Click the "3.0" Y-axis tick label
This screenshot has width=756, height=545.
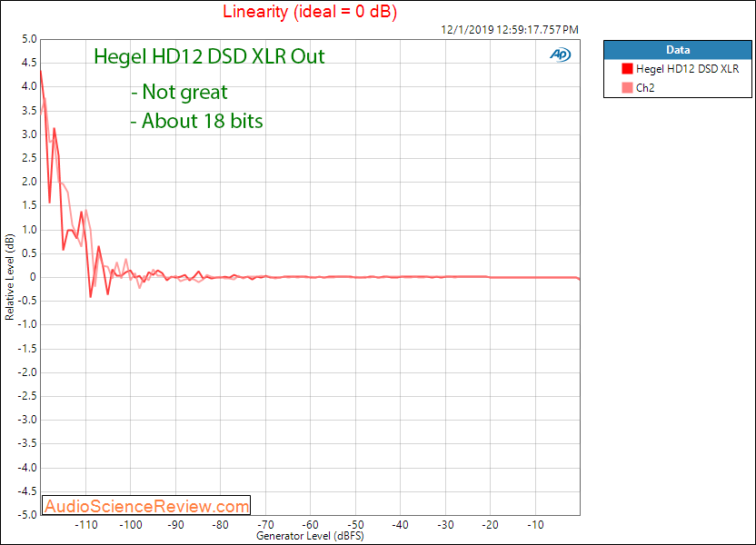[x=29, y=134]
